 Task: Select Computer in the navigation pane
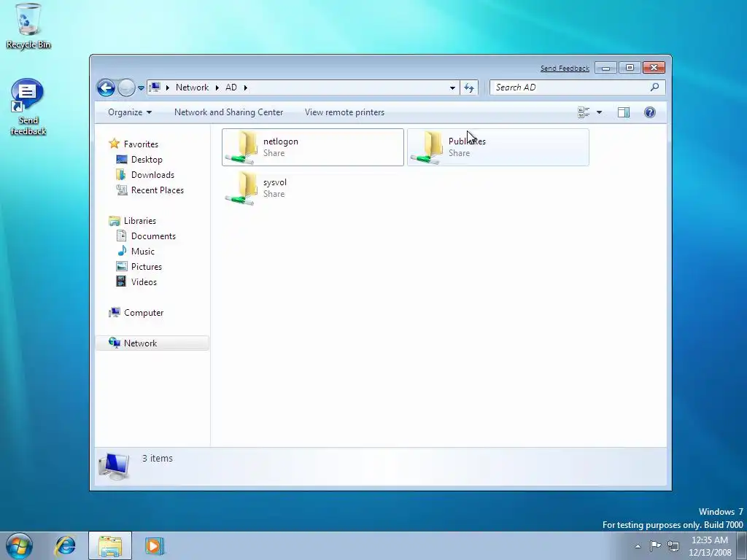point(144,313)
